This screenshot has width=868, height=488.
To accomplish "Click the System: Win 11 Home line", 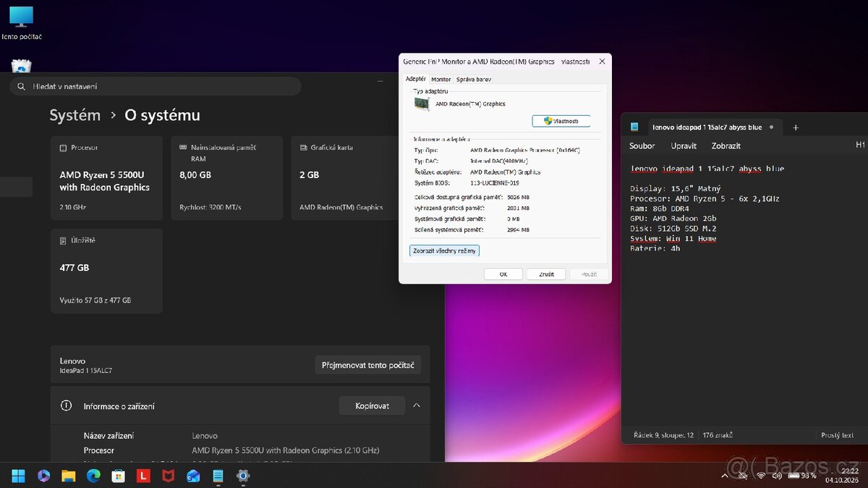I will [673, 238].
